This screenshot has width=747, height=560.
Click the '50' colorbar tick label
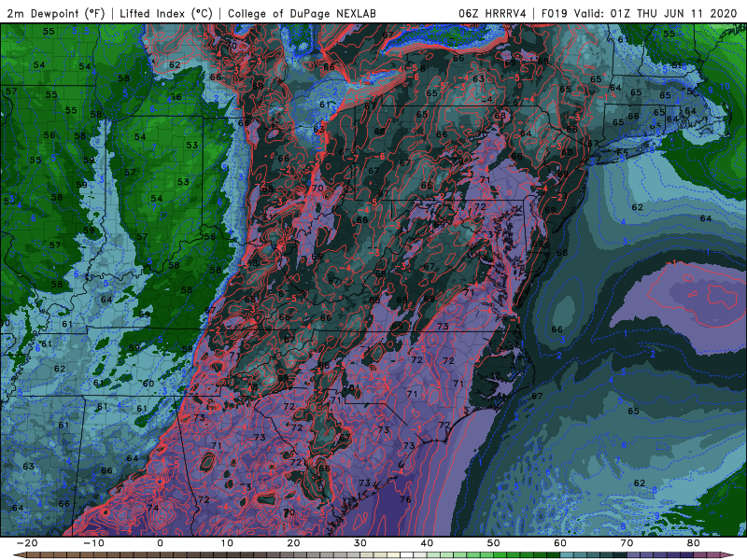pyautogui.click(x=494, y=543)
